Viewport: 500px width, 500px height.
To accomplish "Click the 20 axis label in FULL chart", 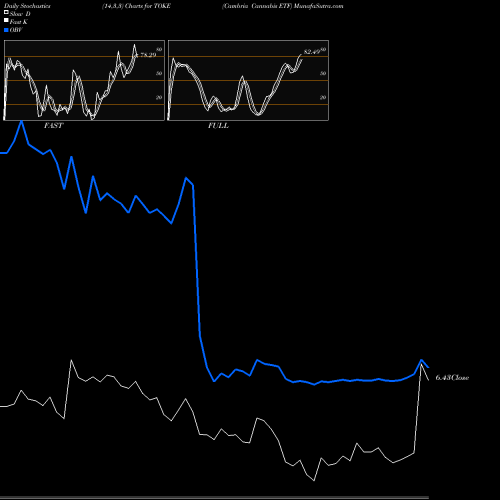I will pos(323,97).
